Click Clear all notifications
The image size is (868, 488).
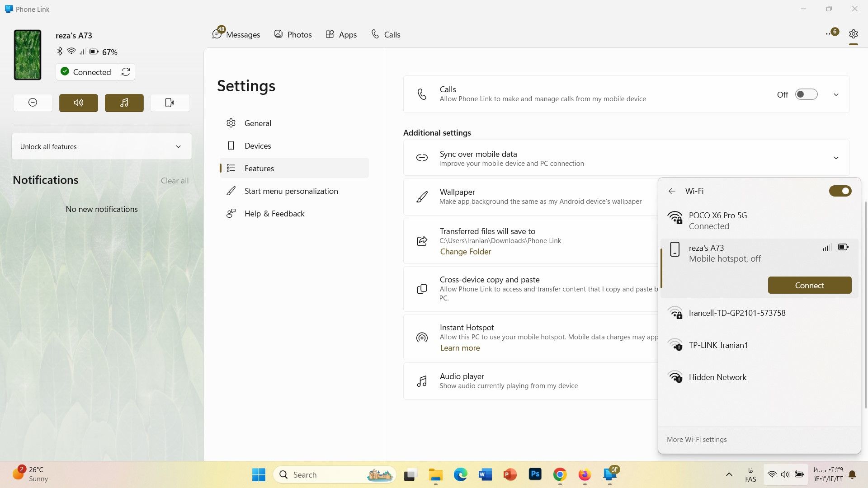click(175, 181)
